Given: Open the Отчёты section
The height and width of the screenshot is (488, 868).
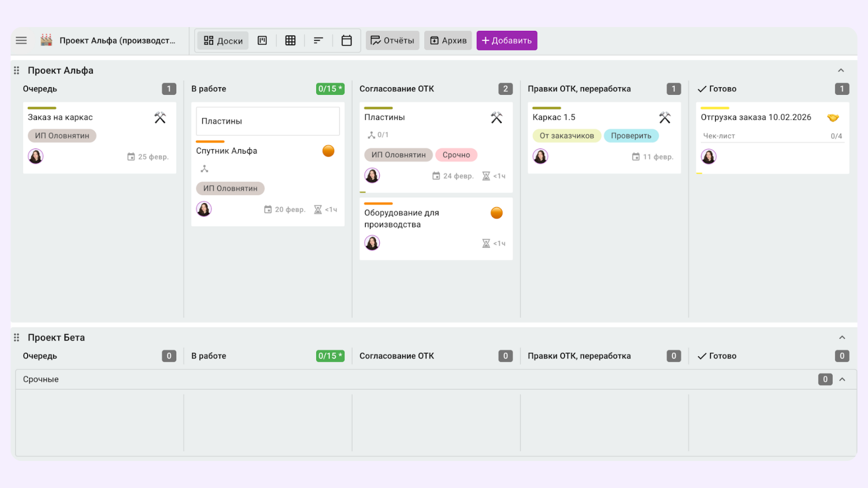Looking at the screenshot, I should click(x=392, y=41).
